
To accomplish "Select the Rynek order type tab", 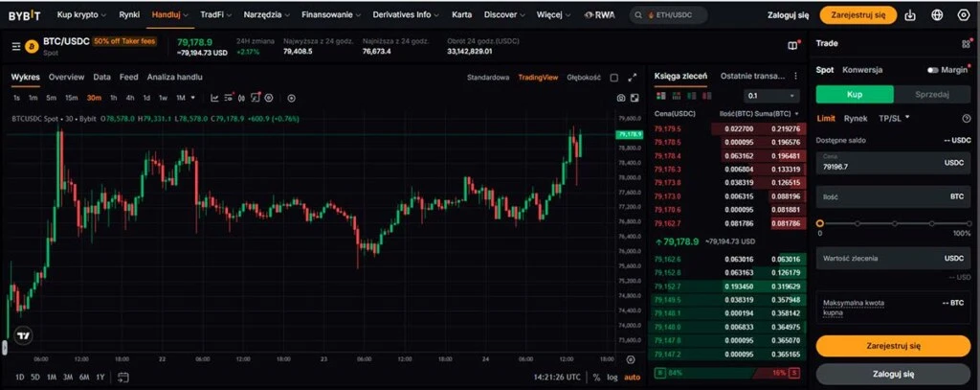I will coord(856,118).
